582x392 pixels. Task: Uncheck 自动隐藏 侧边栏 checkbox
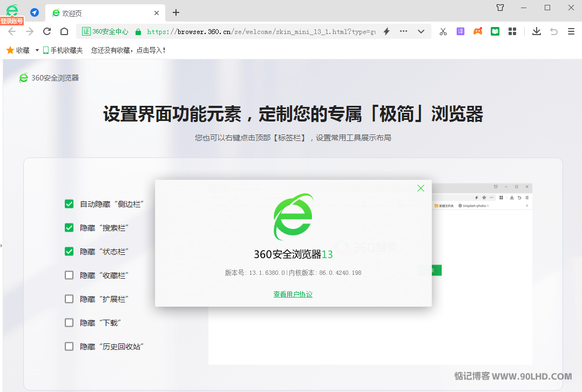tap(69, 204)
